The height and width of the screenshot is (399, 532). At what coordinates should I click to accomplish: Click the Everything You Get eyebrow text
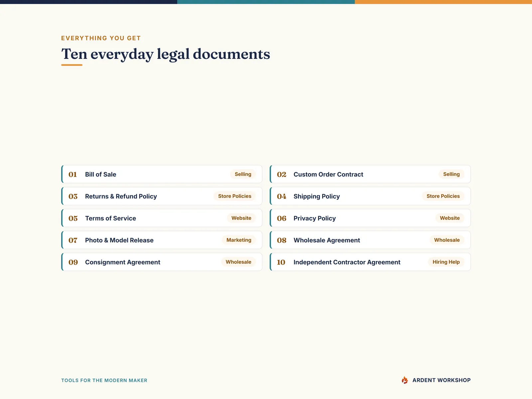[x=101, y=38]
